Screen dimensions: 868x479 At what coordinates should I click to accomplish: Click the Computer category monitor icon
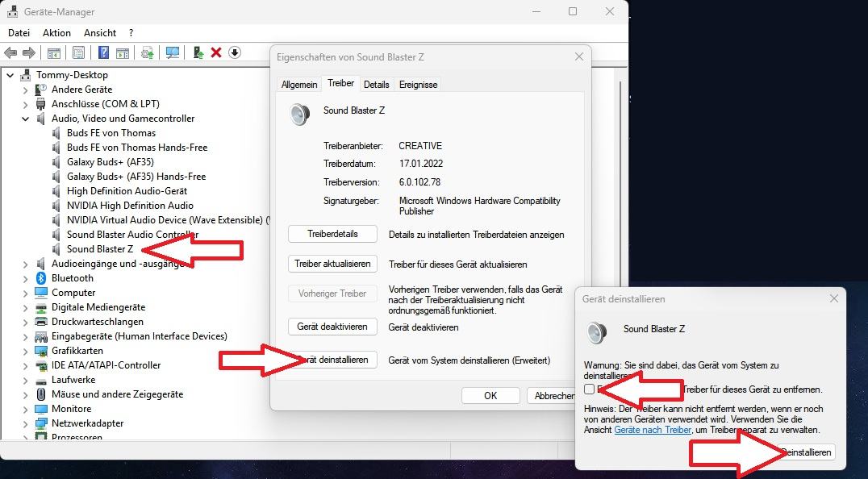(41, 293)
